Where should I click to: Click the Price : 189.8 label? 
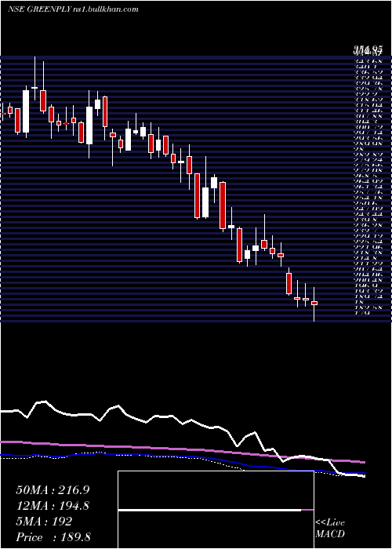pyautogui.click(x=52, y=537)
